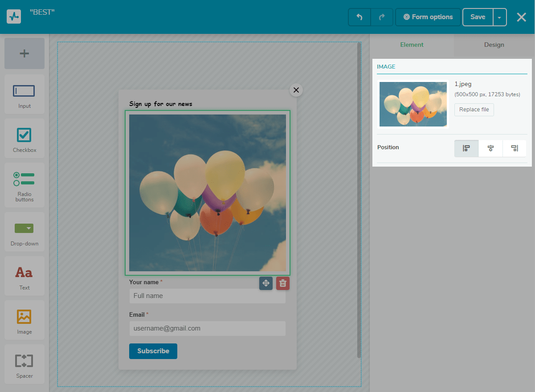Delete the selected image with trash icon
Image resolution: width=535 pixels, height=392 pixels.
click(282, 283)
